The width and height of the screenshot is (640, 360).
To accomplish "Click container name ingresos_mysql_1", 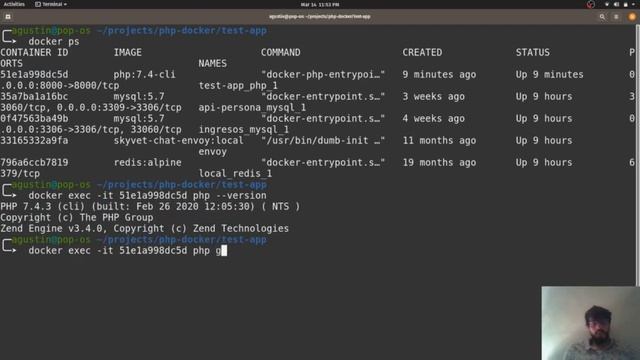I will 244,129.
